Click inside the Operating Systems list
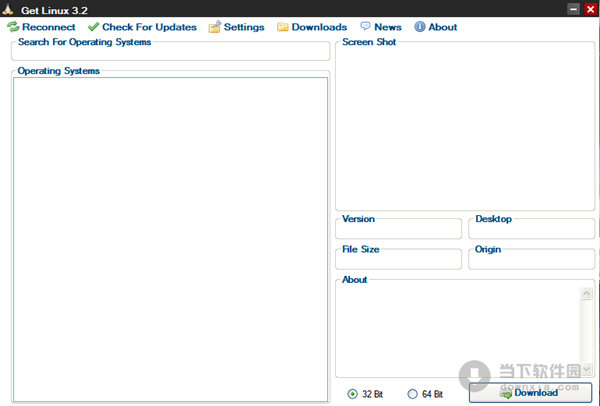Viewport: 600px width, 406px height. click(170, 240)
